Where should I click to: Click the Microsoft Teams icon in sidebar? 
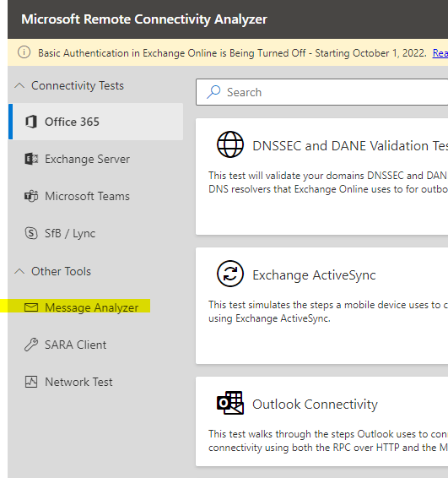point(31,196)
